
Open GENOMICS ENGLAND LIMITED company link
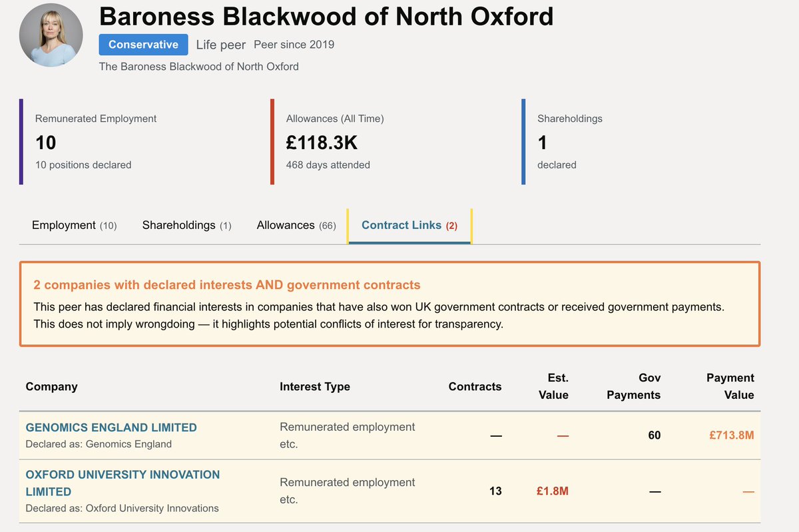(x=111, y=427)
